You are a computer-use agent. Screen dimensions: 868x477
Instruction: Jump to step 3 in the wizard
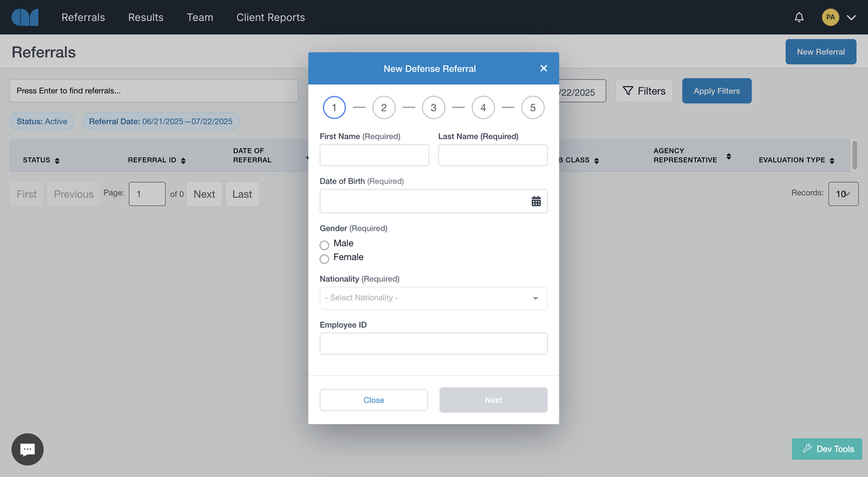(433, 108)
